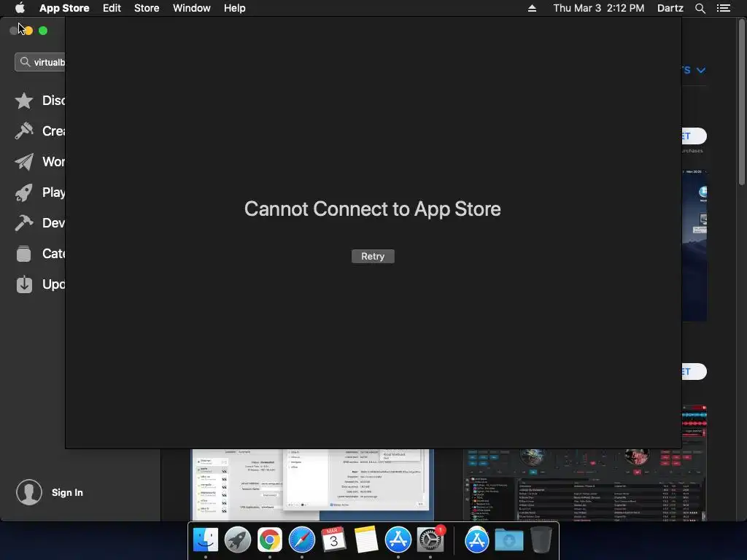Open the Trash in the Dock
Viewport: 747px width, 560px height.
541,540
